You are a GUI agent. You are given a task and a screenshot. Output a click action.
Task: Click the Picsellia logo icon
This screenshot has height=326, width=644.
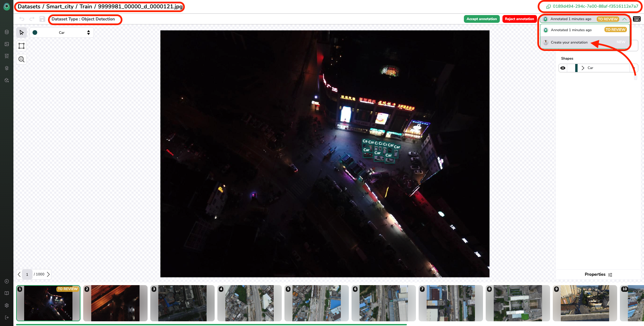[6, 7]
